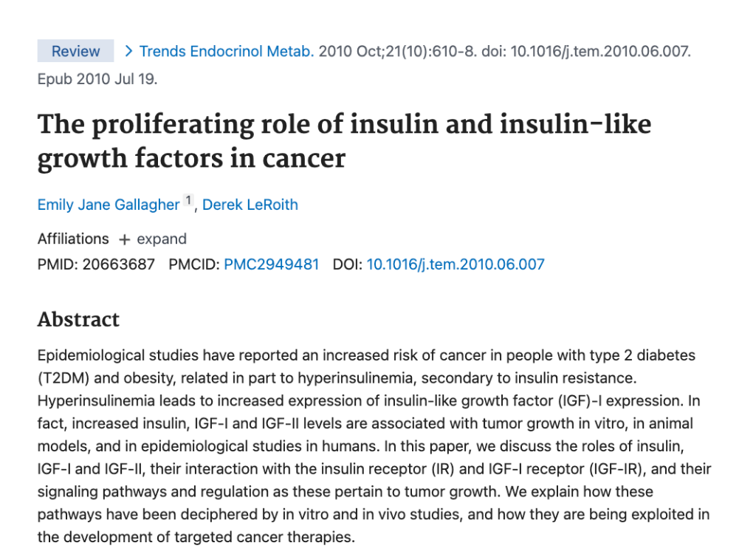The height and width of the screenshot is (557, 756).
Task: Click the chevron arrow before the journal name
Action: (x=128, y=52)
